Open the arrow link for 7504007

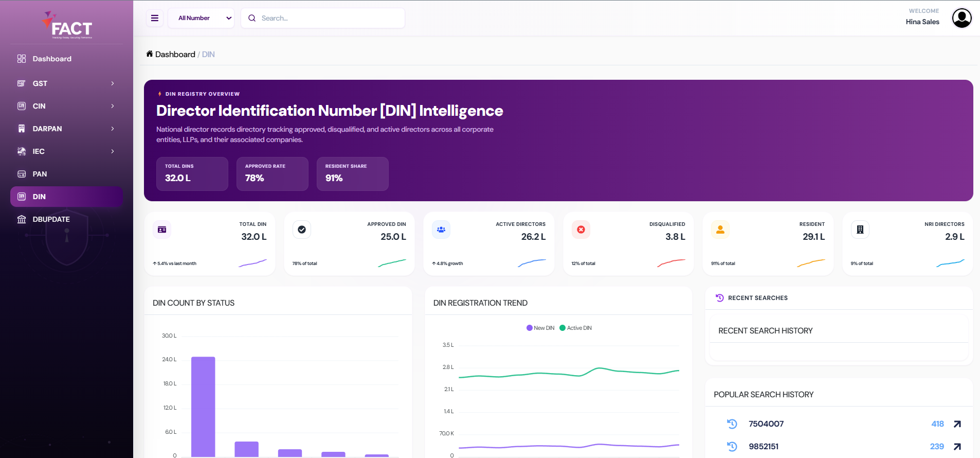tap(957, 424)
